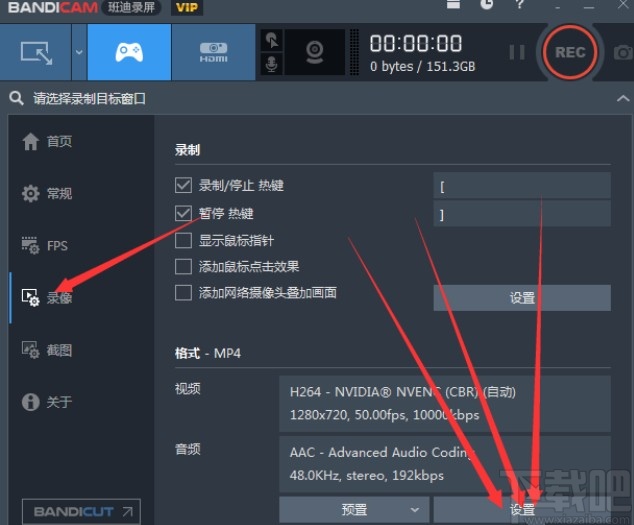Open 预置 presets dropdown
The width and height of the screenshot is (634, 525).
pos(354,510)
